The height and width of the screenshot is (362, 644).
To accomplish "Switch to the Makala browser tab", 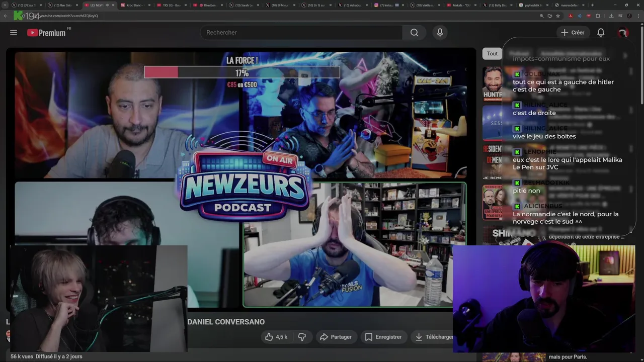I will point(460,5).
